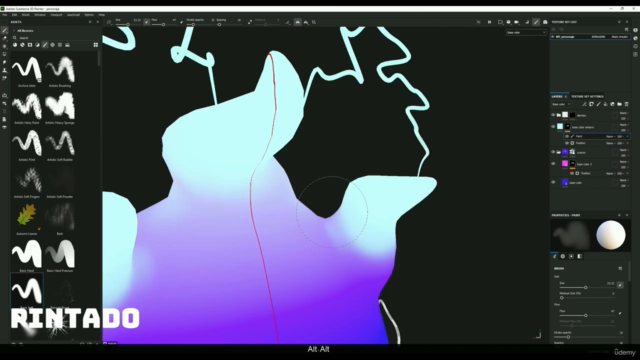
Task: Open the Layers panel channel dropdown
Action: pos(561,104)
